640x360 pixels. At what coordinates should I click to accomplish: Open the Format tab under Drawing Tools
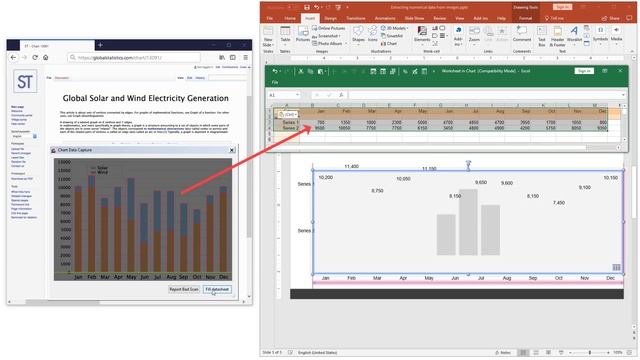tap(525, 18)
